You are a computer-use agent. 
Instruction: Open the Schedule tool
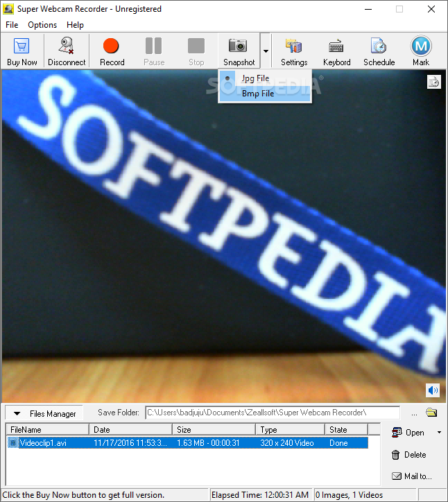tap(379, 51)
